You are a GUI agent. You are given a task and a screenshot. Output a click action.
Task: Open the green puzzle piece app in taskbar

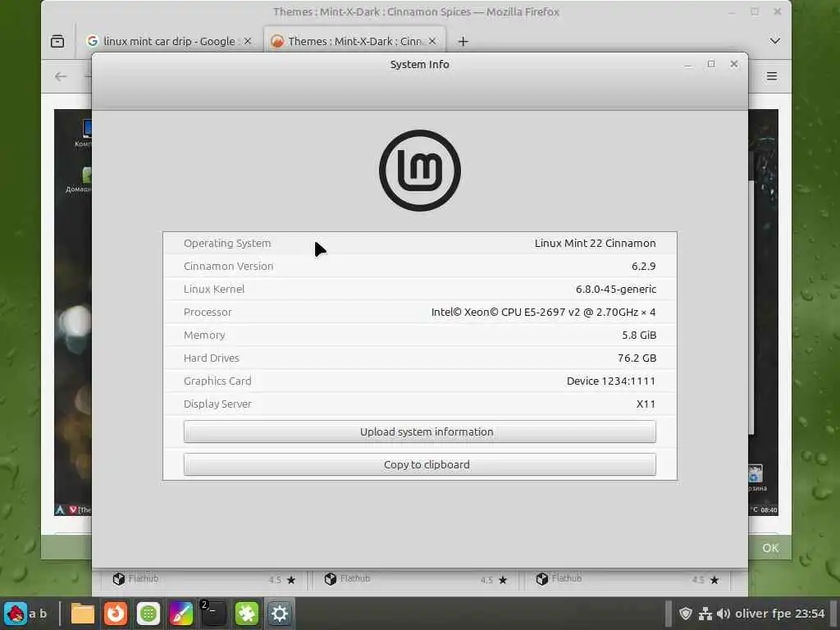[x=247, y=614]
